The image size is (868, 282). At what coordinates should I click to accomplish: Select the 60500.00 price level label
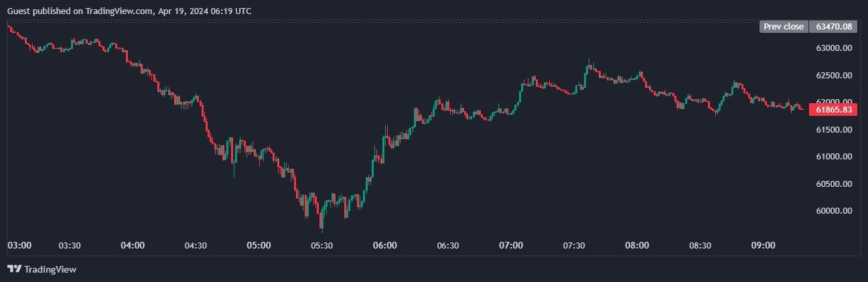click(x=834, y=184)
